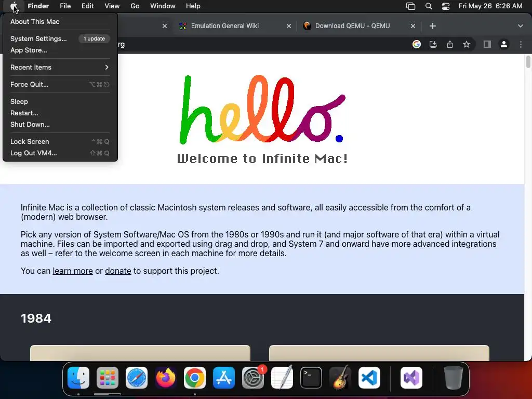Screen dimensions: 532x399
Task: Click the 1984 section heading
Action: pos(36,318)
